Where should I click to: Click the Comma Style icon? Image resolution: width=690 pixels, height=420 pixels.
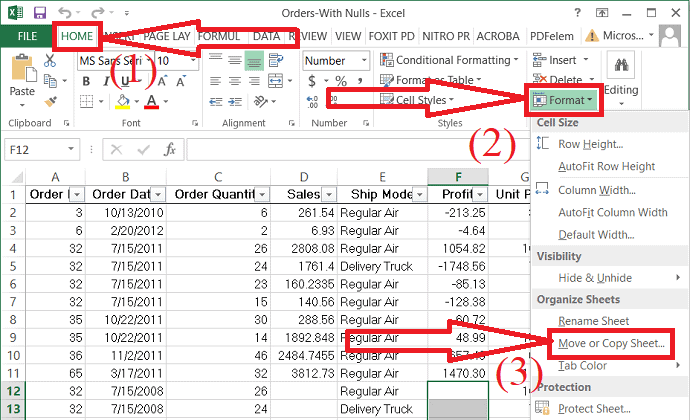tap(360, 81)
